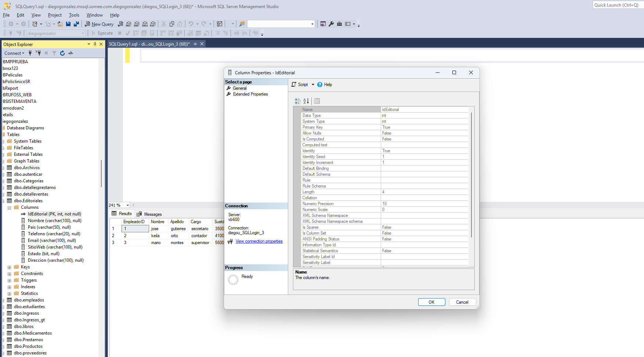Click the Save toolbar icon

pos(68,24)
